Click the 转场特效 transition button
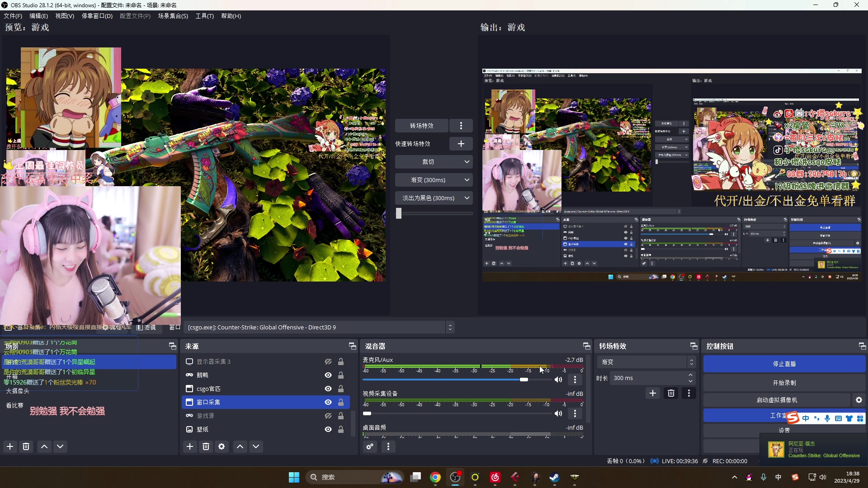 coord(421,126)
